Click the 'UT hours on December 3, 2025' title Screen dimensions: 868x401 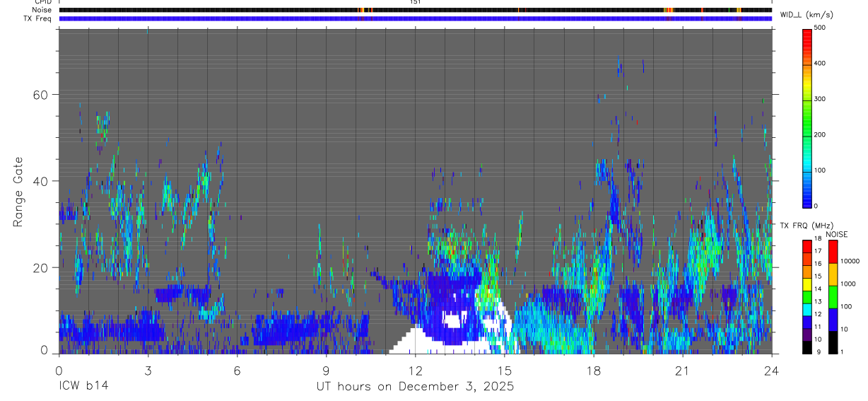click(415, 387)
